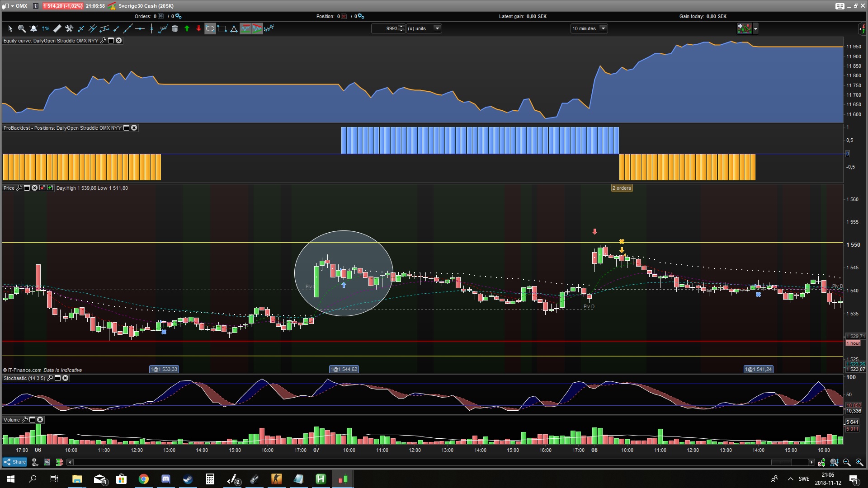Click the red down arrow sell icon
Screen dimensions: 868x488
pos(198,28)
